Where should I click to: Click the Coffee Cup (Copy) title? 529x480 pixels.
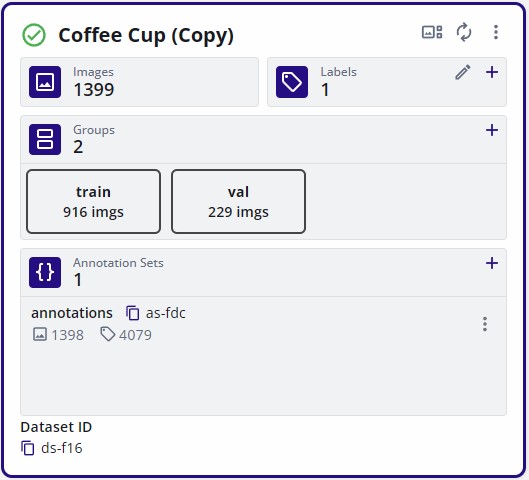(x=146, y=36)
